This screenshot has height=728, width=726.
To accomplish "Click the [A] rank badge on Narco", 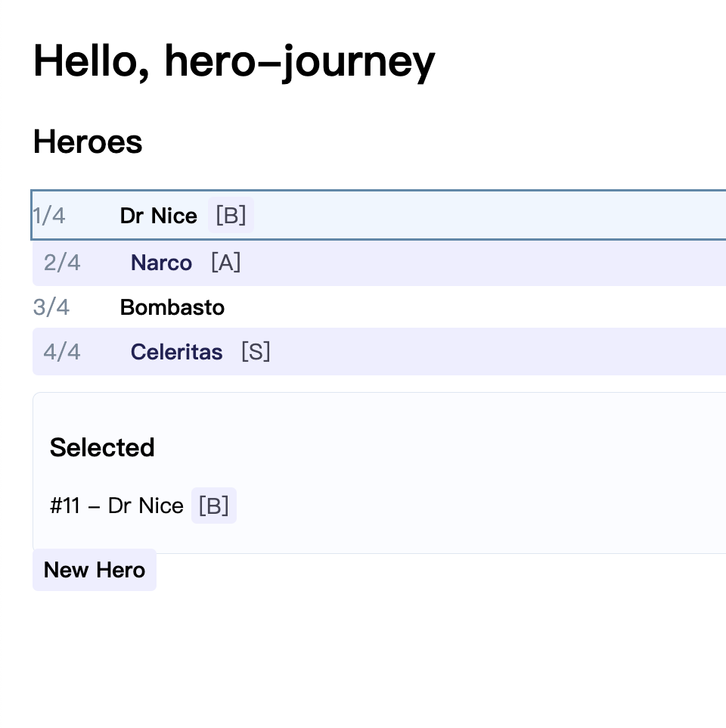I will click(x=225, y=263).
